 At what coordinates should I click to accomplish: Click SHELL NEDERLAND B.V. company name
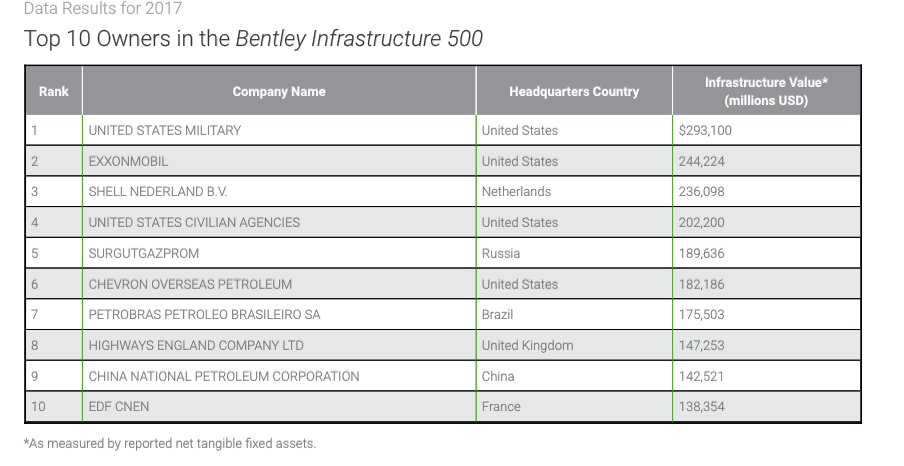pos(151,192)
